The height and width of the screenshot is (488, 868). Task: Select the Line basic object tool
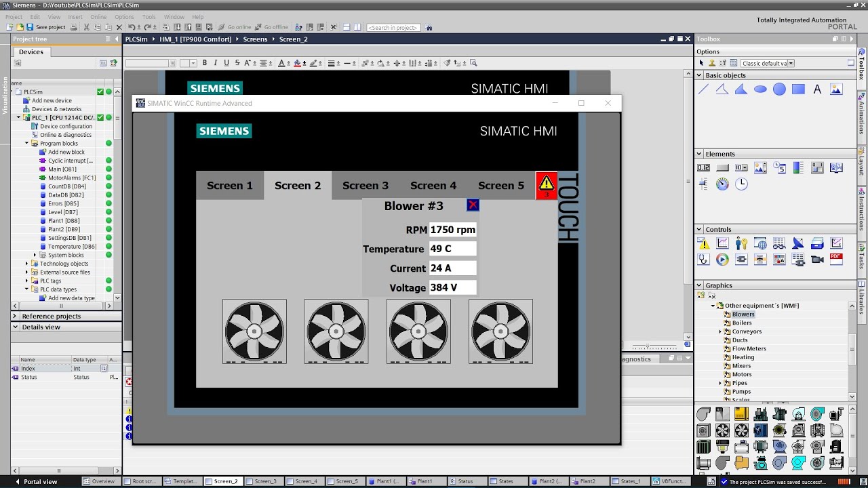(x=703, y=89)
